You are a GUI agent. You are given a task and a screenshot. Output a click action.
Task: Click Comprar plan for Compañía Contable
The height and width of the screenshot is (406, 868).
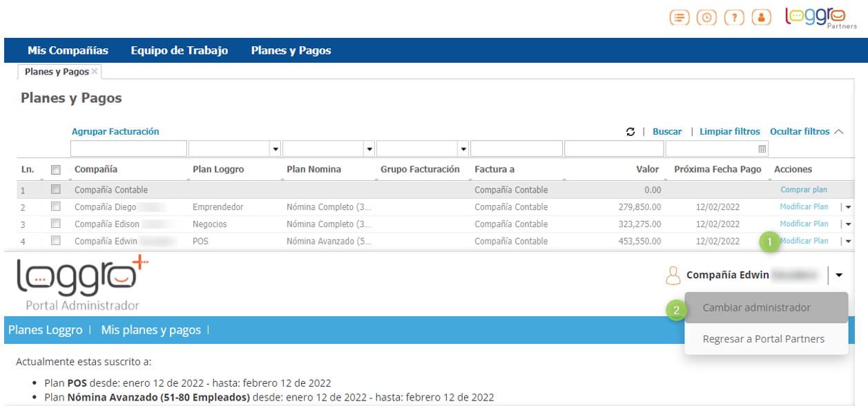(804, 190)
